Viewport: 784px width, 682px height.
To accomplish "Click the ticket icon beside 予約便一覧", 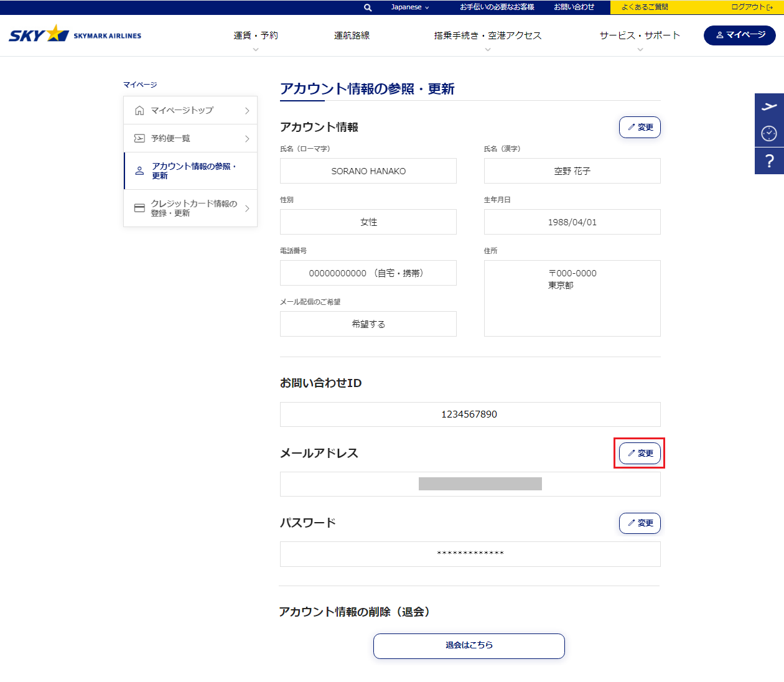I will coord(139,139).
